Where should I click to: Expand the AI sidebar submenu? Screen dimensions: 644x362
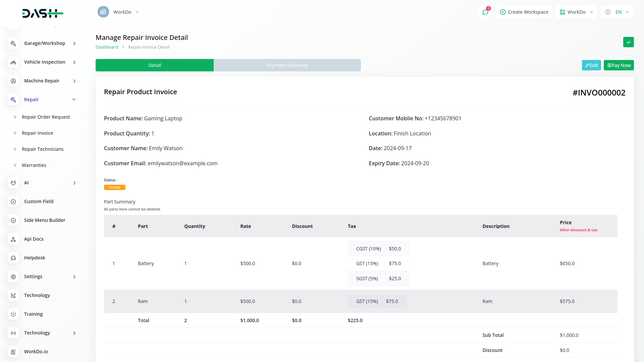74,183
